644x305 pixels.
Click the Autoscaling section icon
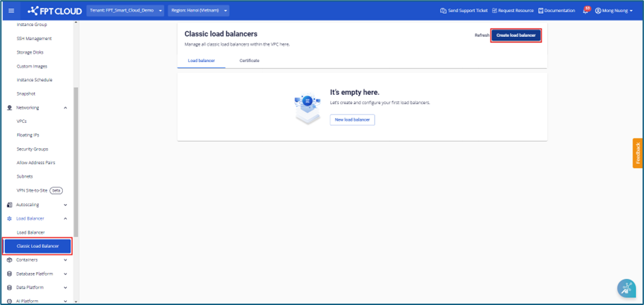[x=10, y=205]
